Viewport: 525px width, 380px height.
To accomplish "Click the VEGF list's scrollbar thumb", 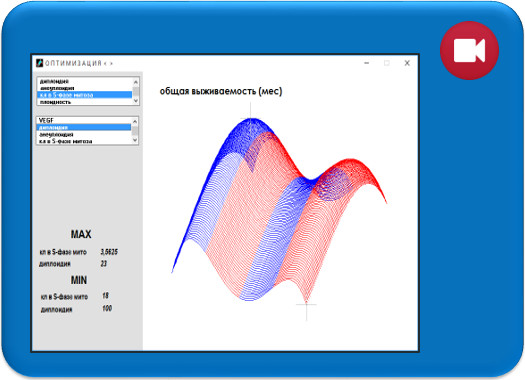I will point(135,131).
